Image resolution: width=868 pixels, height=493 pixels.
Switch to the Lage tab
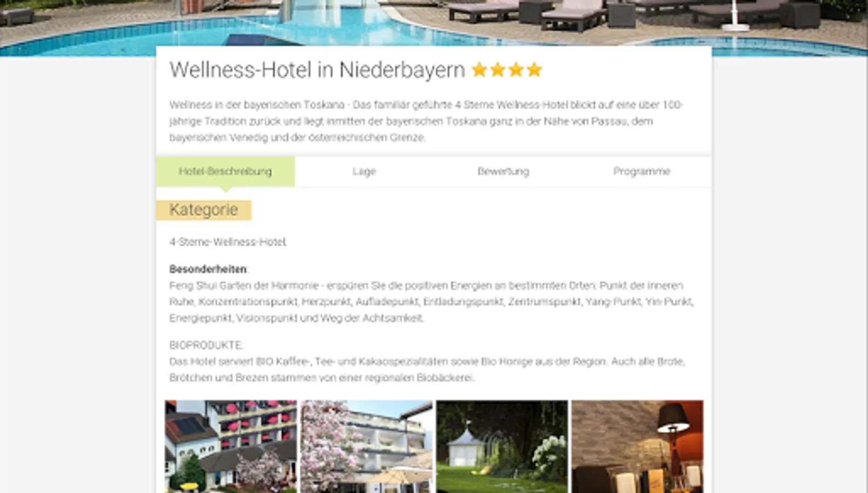(364, 171)
